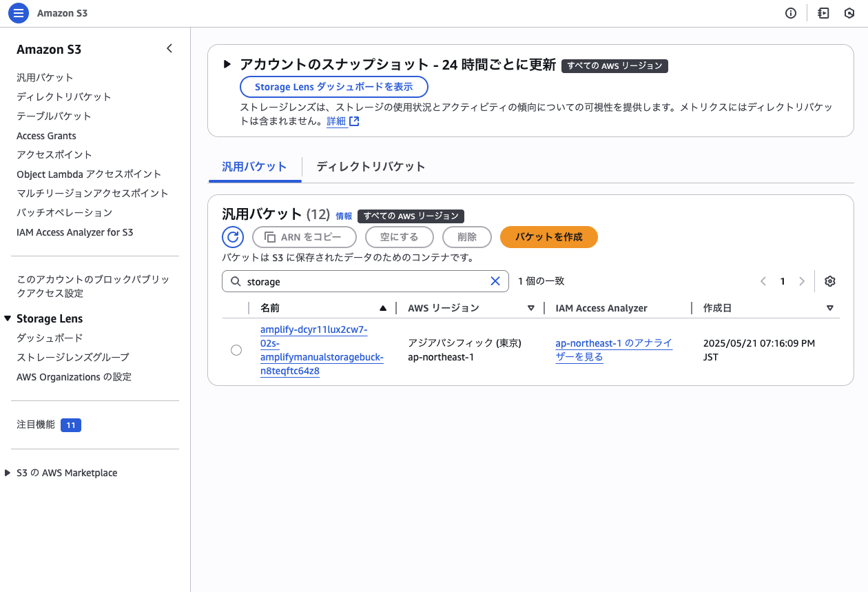Open table preferences gear icon
The image size is (868, 592).
830,281
